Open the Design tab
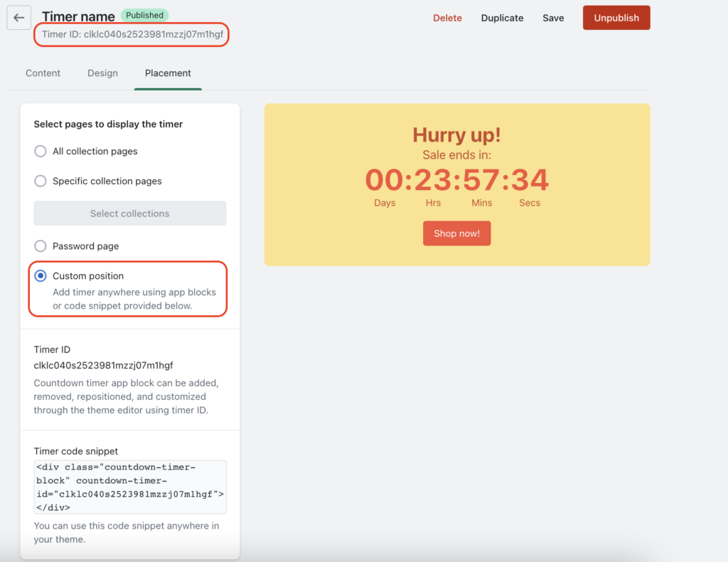 point(102,73)
